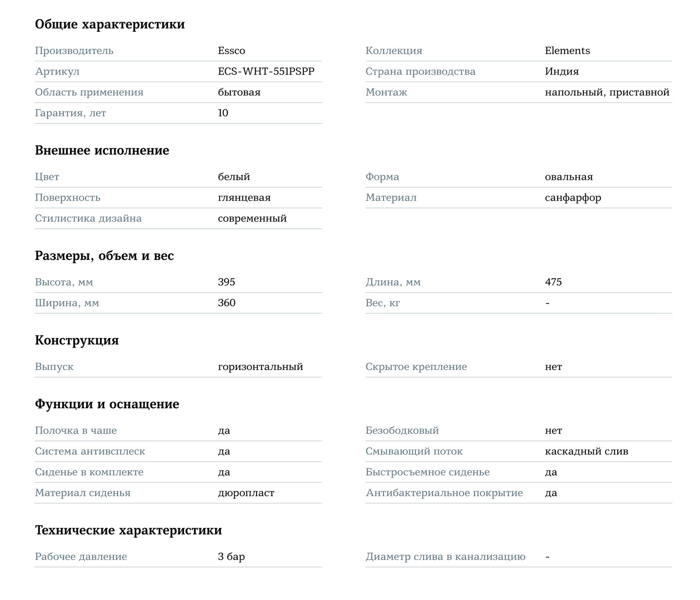Screen dimensions: 700x600
Task: Click the Elements collection value
Action: tap(567, 51)
